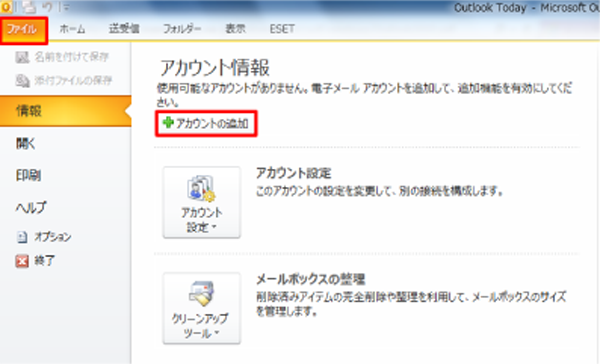Screen dimensions: 600x364
Task: Select 情報 in the backstage menu
Action: click(65, 111)
